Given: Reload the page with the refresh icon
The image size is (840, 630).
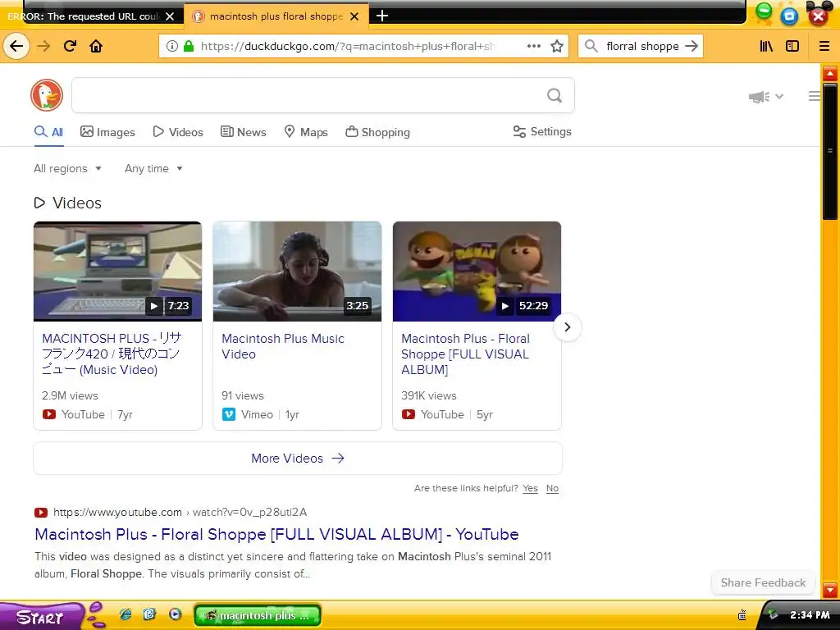Looking at the screenshot, I should [71, 46].
